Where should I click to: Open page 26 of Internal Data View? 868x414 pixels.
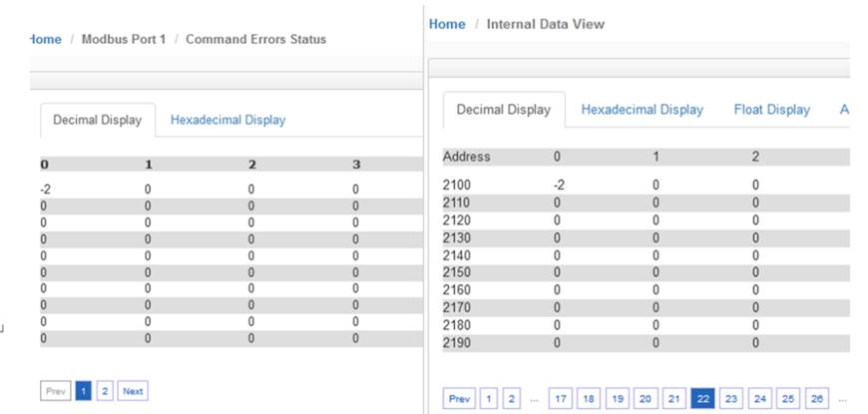click(x=817, y=399)
